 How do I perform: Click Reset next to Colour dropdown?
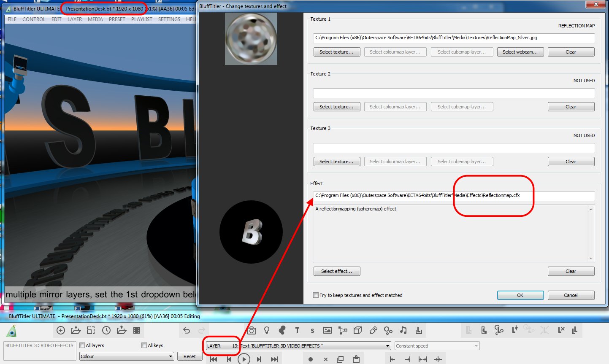click(x=189, y=356)
